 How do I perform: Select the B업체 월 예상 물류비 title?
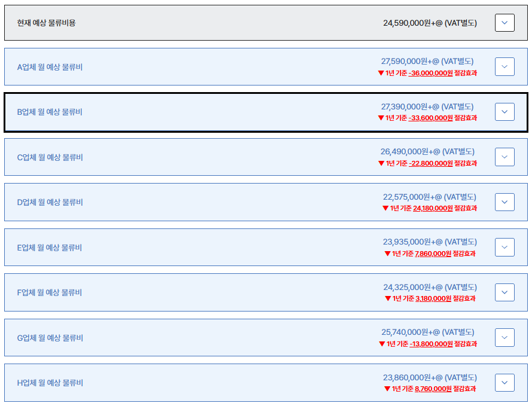pos(50,112)
